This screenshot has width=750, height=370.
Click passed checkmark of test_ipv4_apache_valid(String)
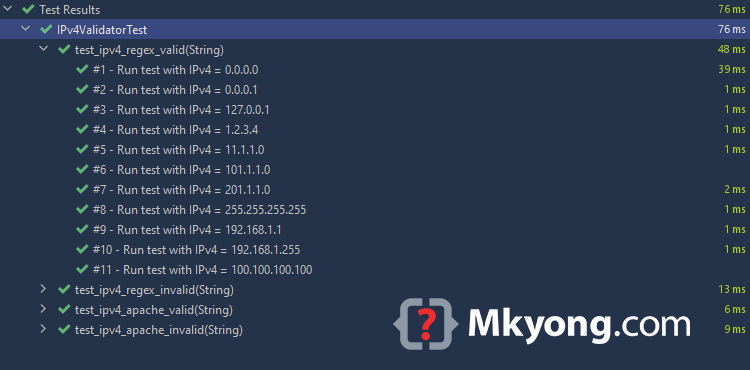point(64,309)
